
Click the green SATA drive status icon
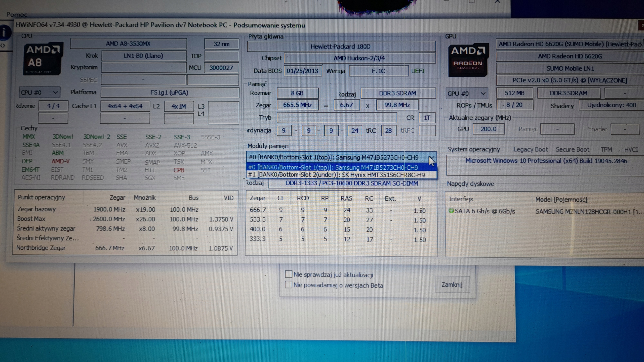[x=451, y=211]
